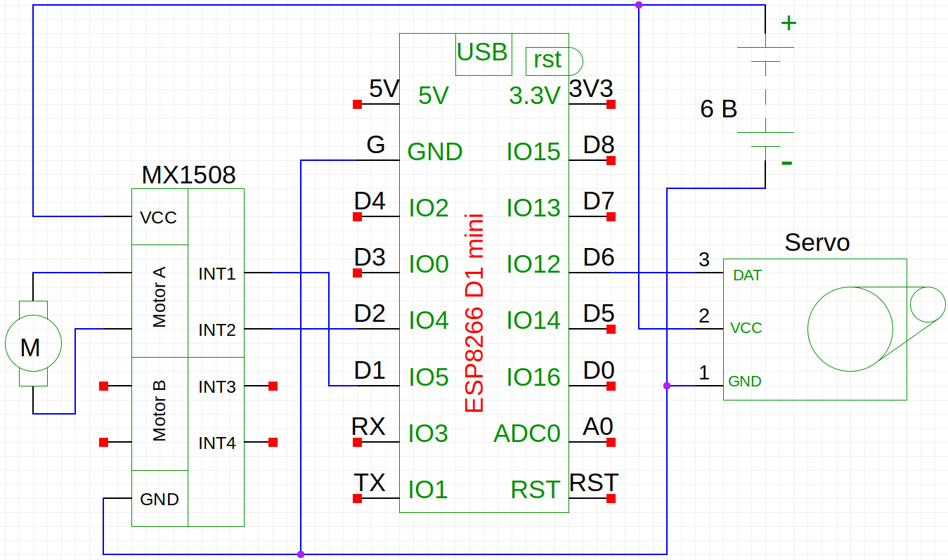Click the DAT pin label on Servo
The width and height of the screenshot is (948, 560).
click(x=747, y=275)
